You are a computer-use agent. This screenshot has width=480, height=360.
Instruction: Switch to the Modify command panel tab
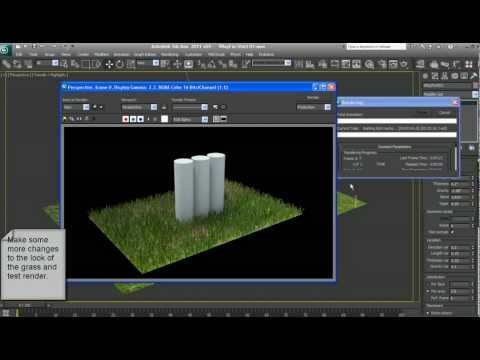tap(435, 76)
